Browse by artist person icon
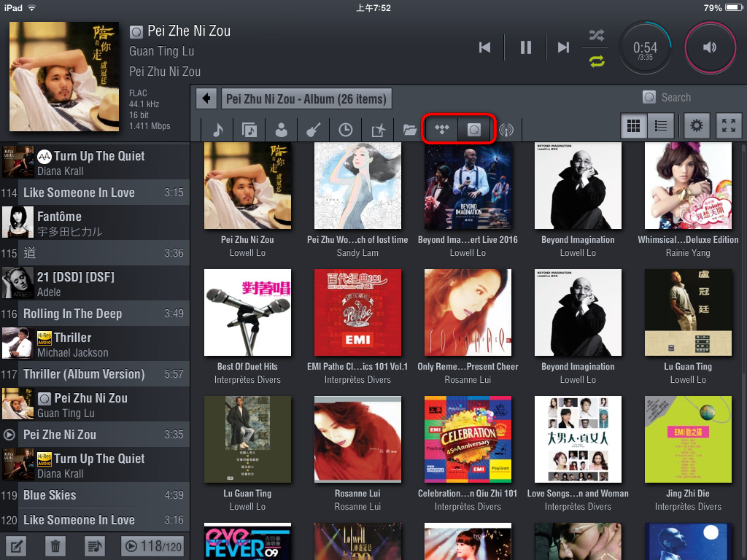The image size is (747, 560). (x=282, y=130)
